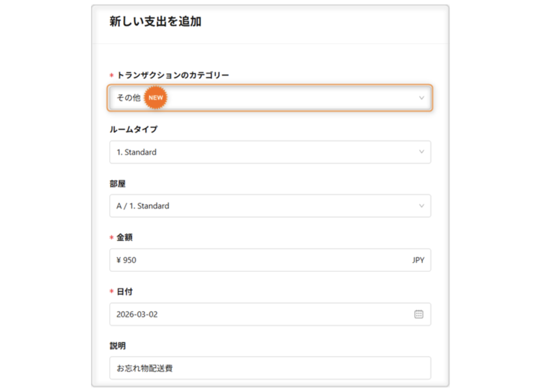The image size is (541, 392).
Task: Expand the ルームタイプ dropdown
Action: point(270,152)
